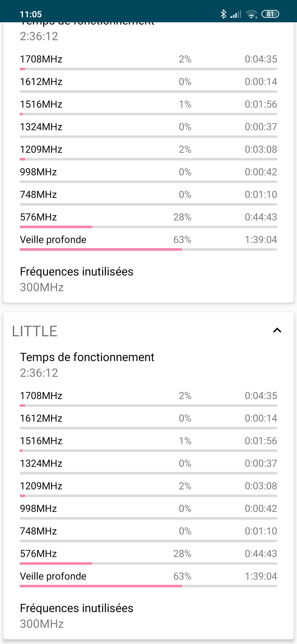Select the 1708MHz row in LITTLE card
The image size is (297, 644).
click(x=148, y=396)
